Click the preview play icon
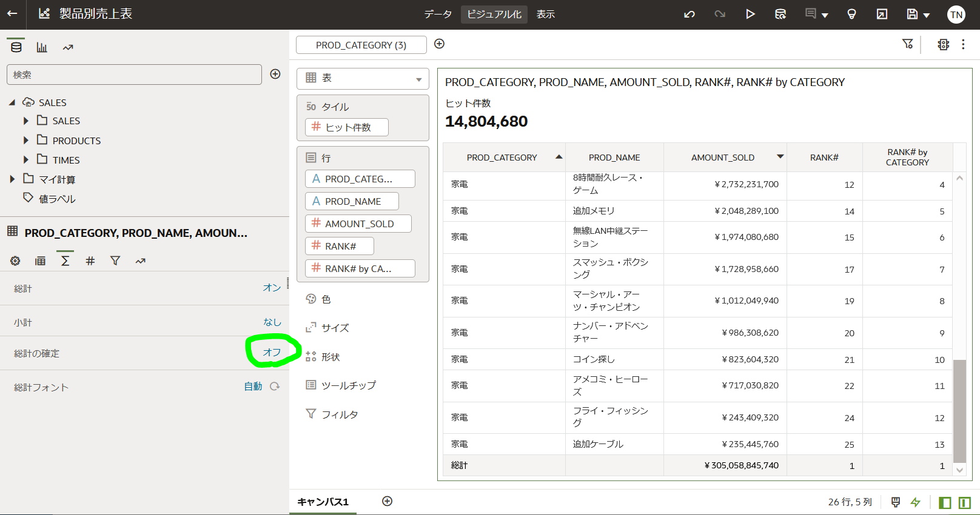 (750, 14)
